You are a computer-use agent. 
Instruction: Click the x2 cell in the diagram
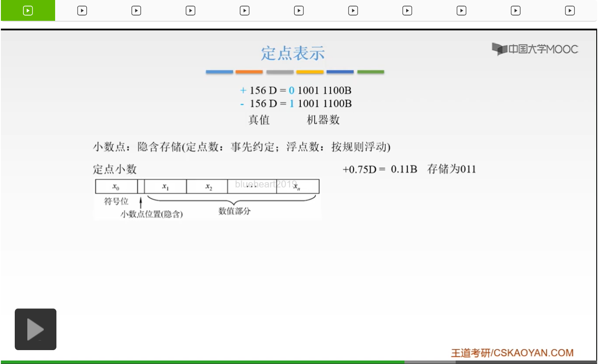tap(207, 187)
